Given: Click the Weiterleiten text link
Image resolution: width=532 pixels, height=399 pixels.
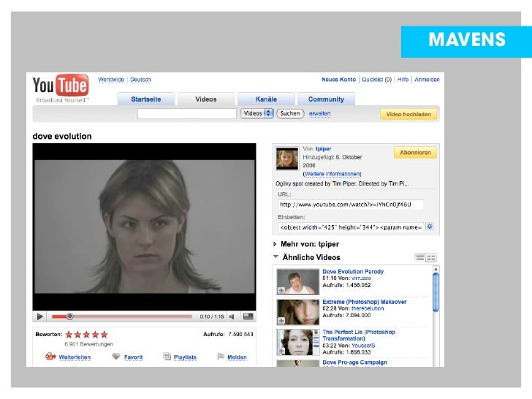Looking at the screenshot, I should click(75, 357).
